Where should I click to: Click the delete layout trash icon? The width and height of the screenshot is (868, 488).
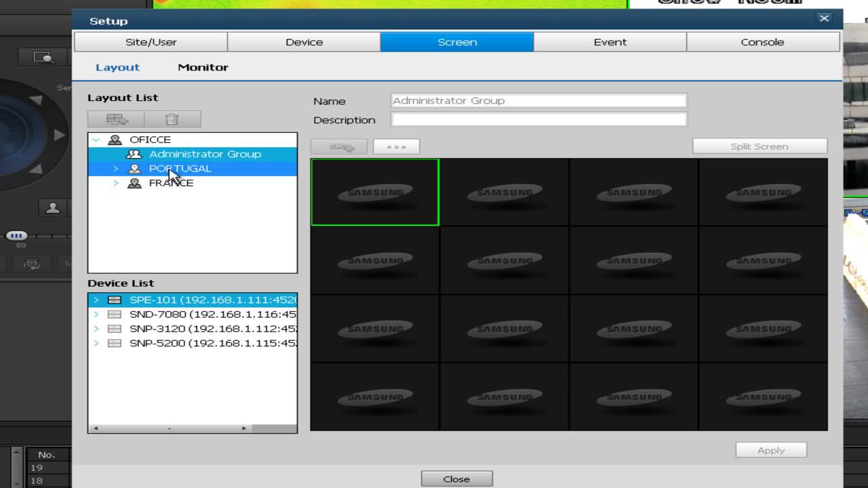point(172,119)
